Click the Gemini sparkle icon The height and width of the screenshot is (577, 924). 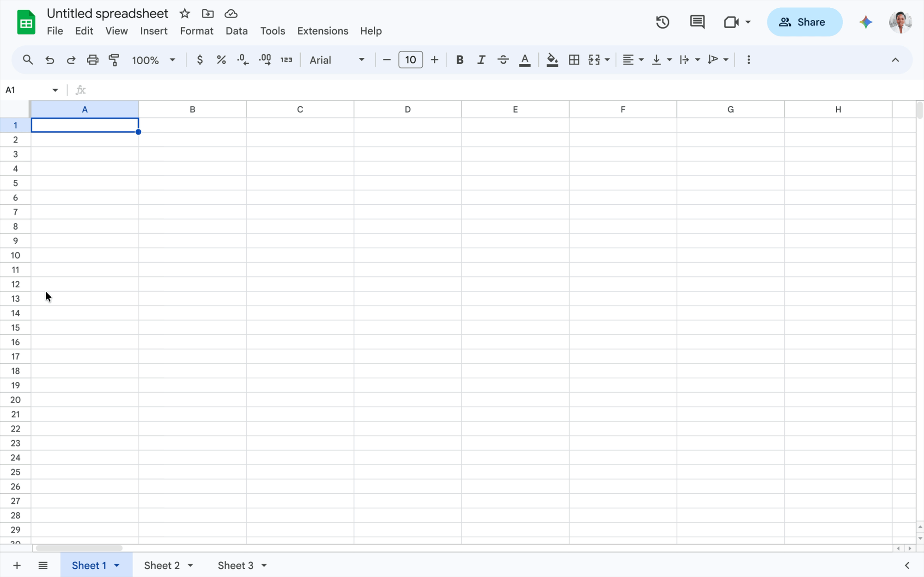coord(865,22)
